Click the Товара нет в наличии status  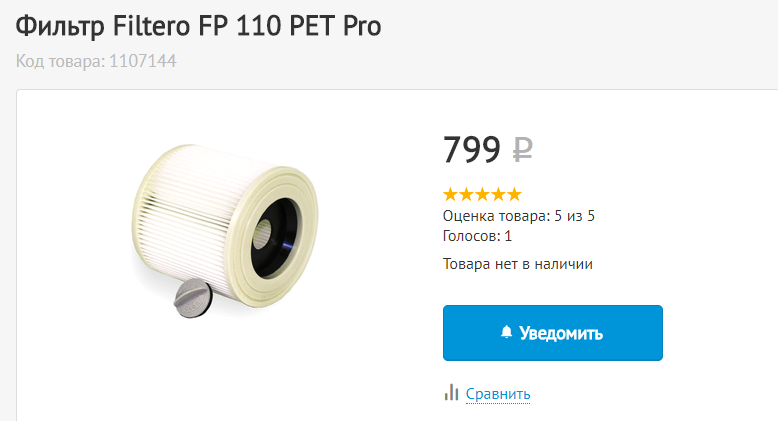(517, 264)
